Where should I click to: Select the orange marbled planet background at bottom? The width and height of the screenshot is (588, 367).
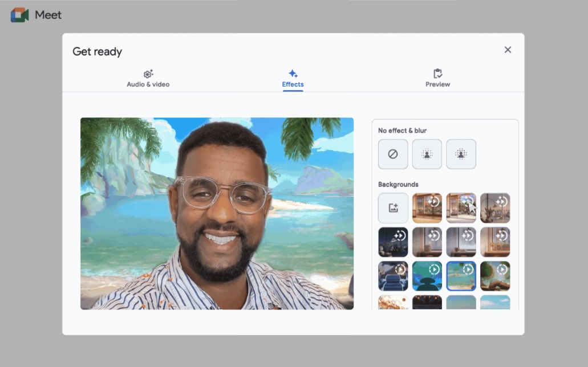pos(393,302)
